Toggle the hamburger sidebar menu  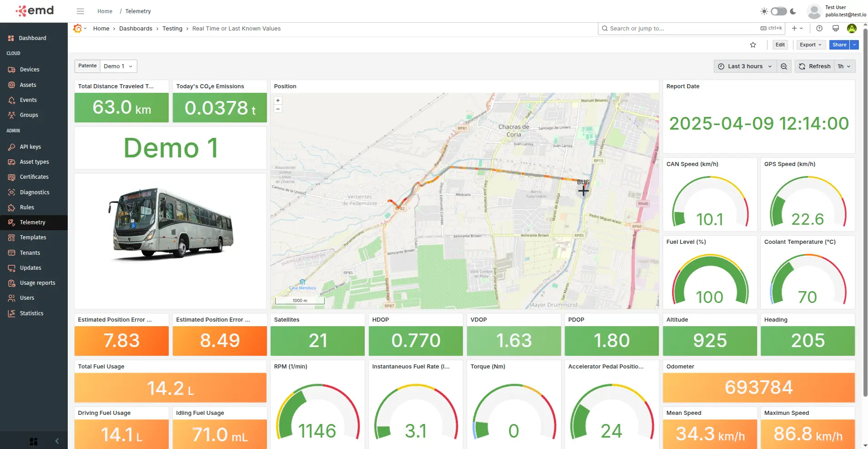(80, 11)
